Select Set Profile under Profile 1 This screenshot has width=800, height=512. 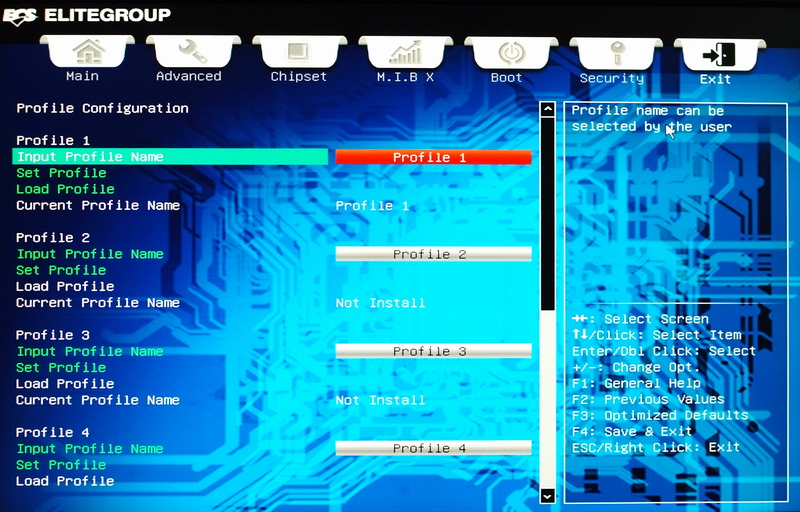pyautogui.click(x=61, y=173)
